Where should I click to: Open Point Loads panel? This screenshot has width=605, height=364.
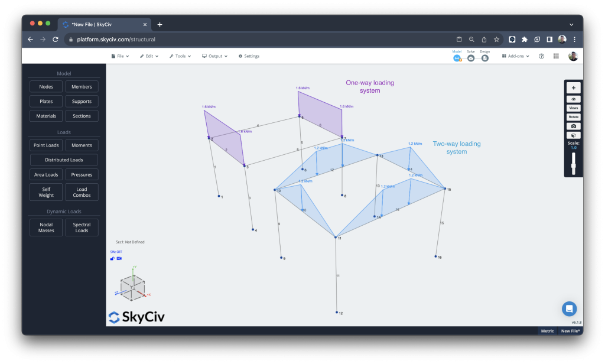46,145
